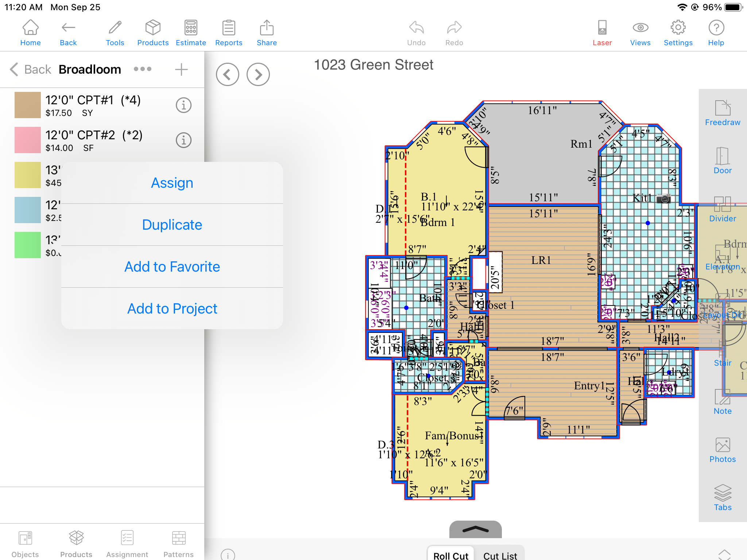Select the Freedraw tool
This screenshot has width=747, height=560.
pyautogui.click(x=722, y=113)
